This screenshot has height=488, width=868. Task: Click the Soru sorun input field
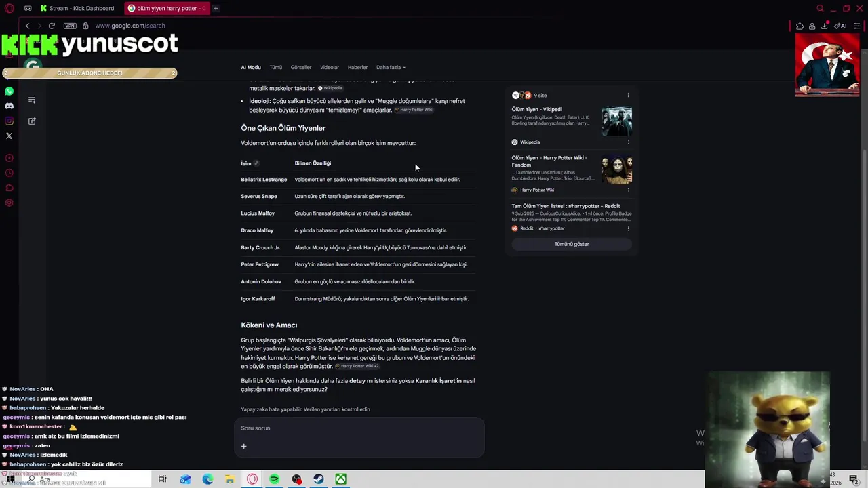[359, 428]
